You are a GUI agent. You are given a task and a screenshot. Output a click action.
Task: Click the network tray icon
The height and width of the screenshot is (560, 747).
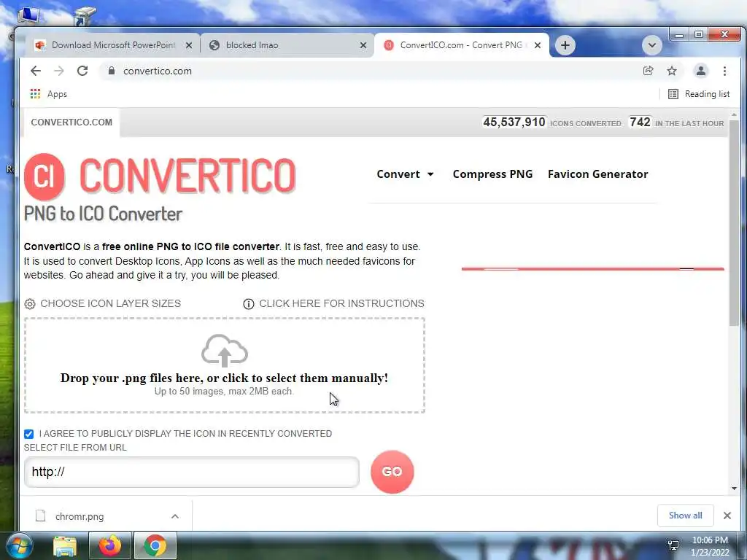[x=673, y=545]
